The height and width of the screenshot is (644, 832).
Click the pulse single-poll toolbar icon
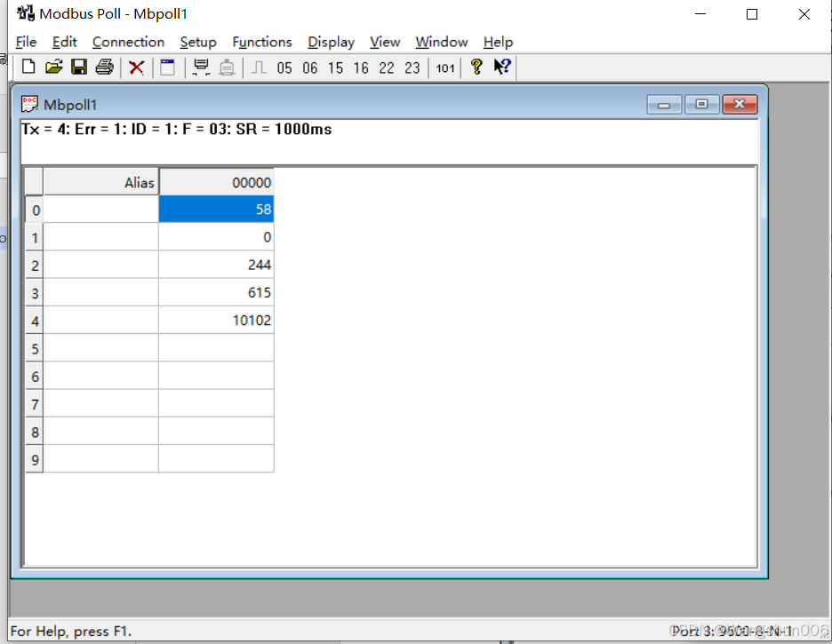click(259, 68)
